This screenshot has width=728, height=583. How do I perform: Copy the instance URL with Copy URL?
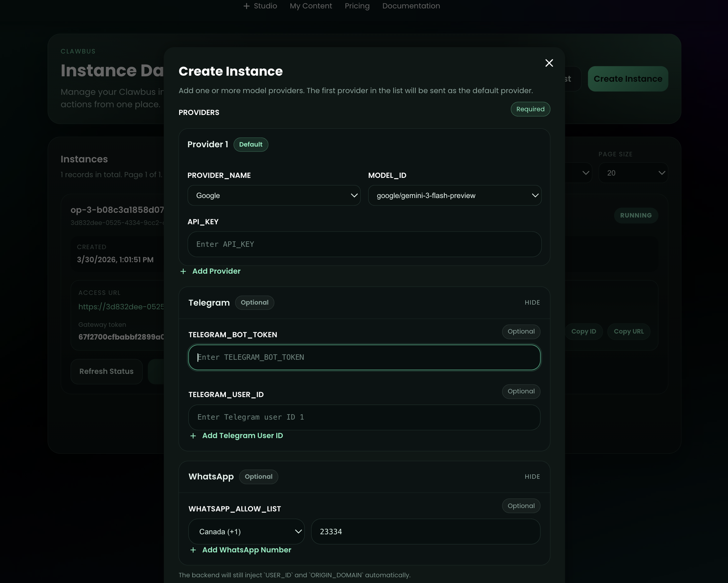[x=629, y=332]
